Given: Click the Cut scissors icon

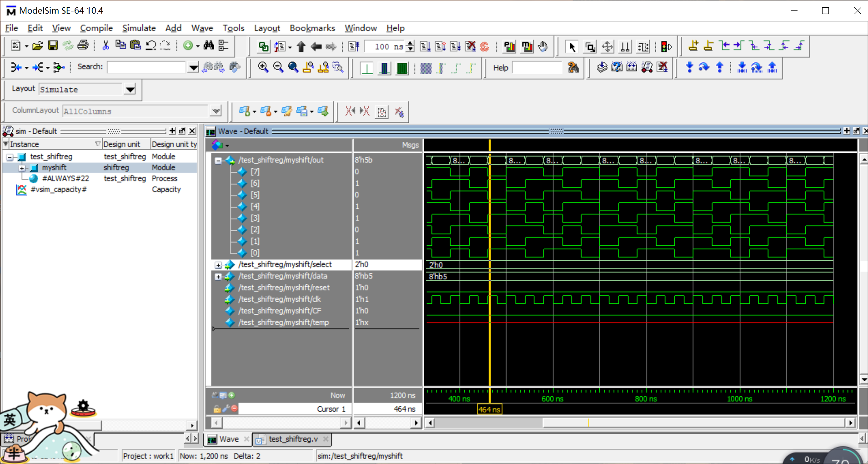Looking at the screenshot, I should (105, 45).
